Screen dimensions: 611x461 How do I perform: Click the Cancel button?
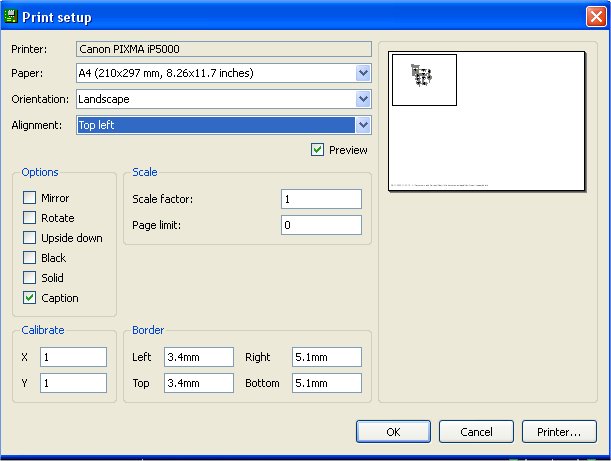tap(477, 431)
